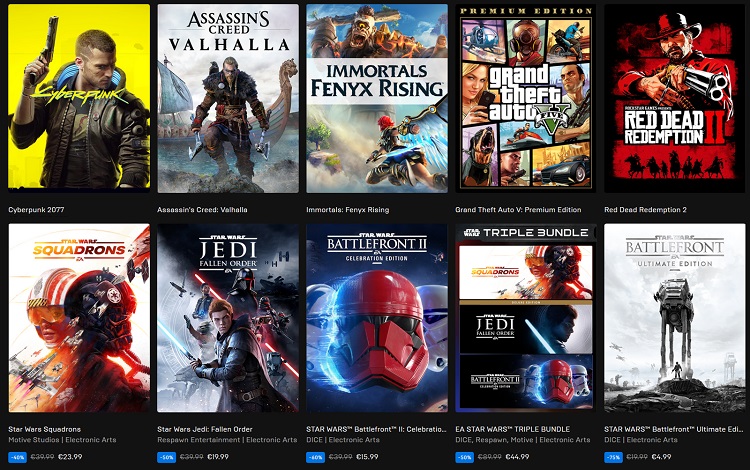Click Respawn Entertainment | Electronic Arts text
750x470 pixels.
[x=227, y=439]
